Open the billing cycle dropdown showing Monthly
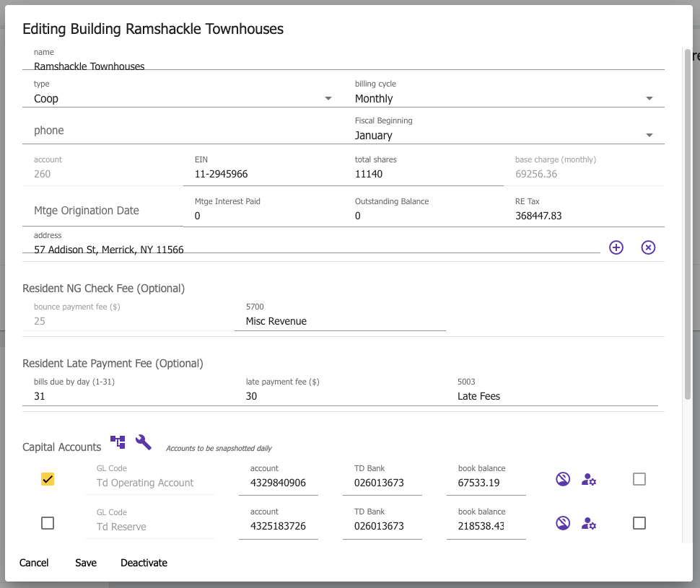This screenshot has width=700, height=588. [x=504, y=93]
